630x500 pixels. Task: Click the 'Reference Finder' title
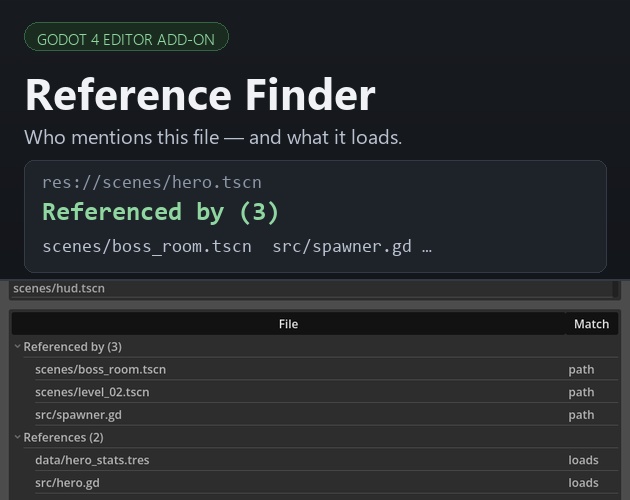tap(200, 95)
